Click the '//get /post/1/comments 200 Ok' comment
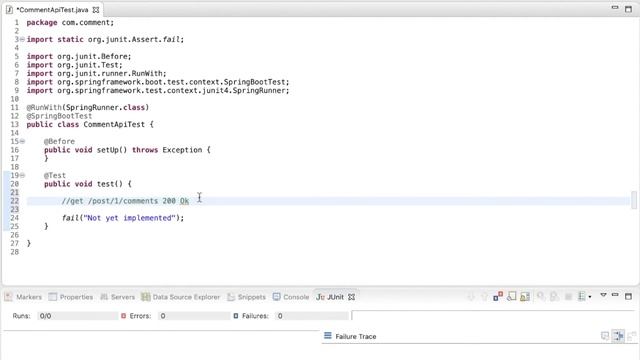This screenshot has height=360, width=640. tap(125, 201)
